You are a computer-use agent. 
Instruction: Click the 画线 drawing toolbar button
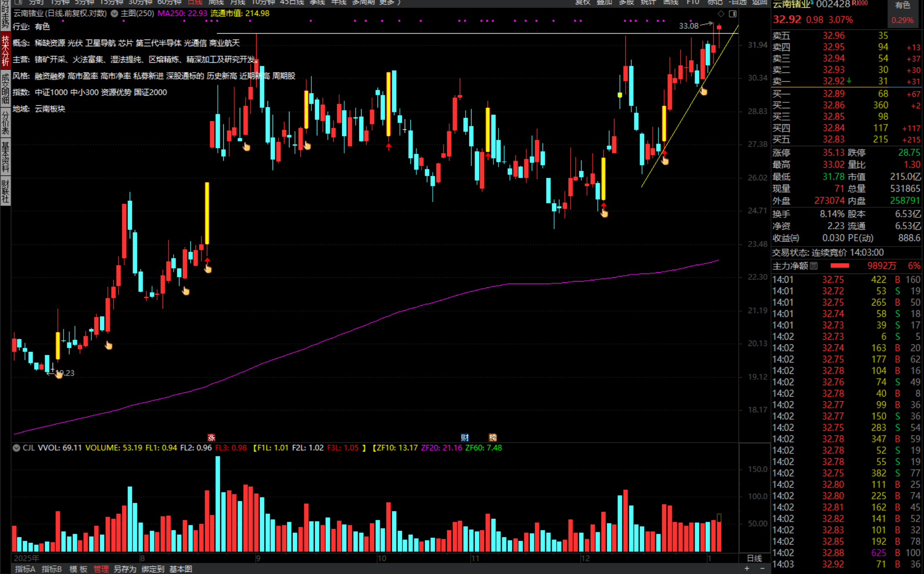(x=671, y=2)
